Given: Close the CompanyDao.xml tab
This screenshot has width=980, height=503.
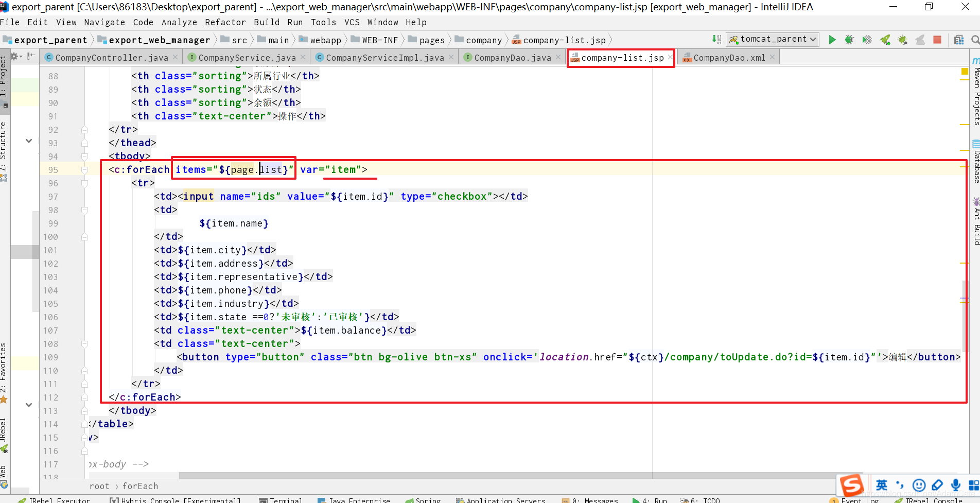Looking at the screenshot, I should (x=773, y=57).
